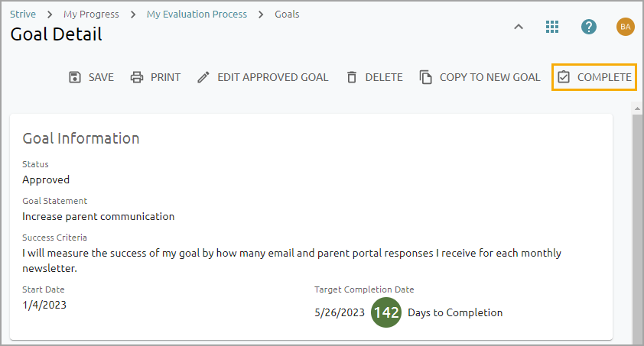Click the scrollbar up arrow
This screenshot has width=644, height=346.
(x=636, y=108)
